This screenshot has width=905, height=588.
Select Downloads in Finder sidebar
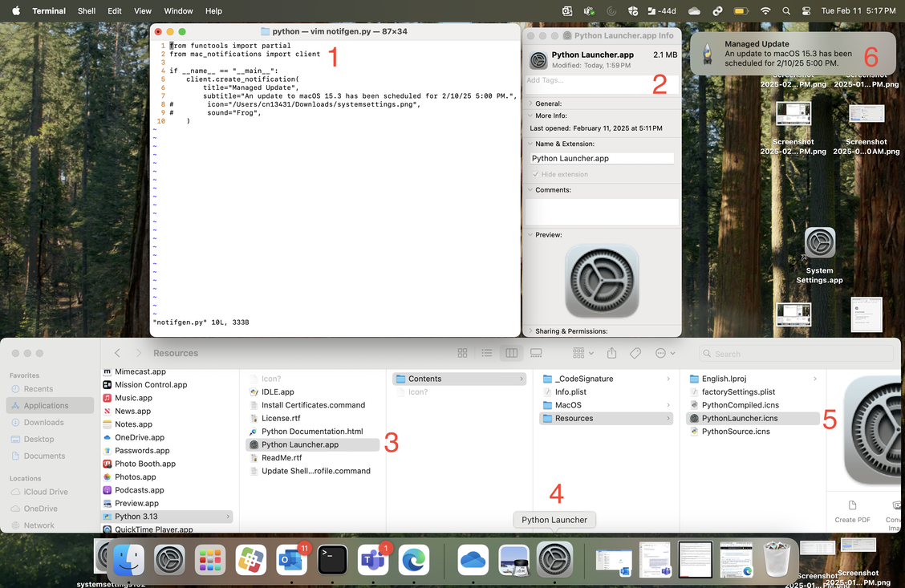(x=51, y=423)
